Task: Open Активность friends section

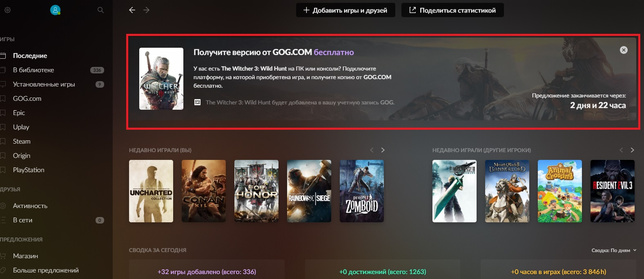Action: [x=30, y=206]
